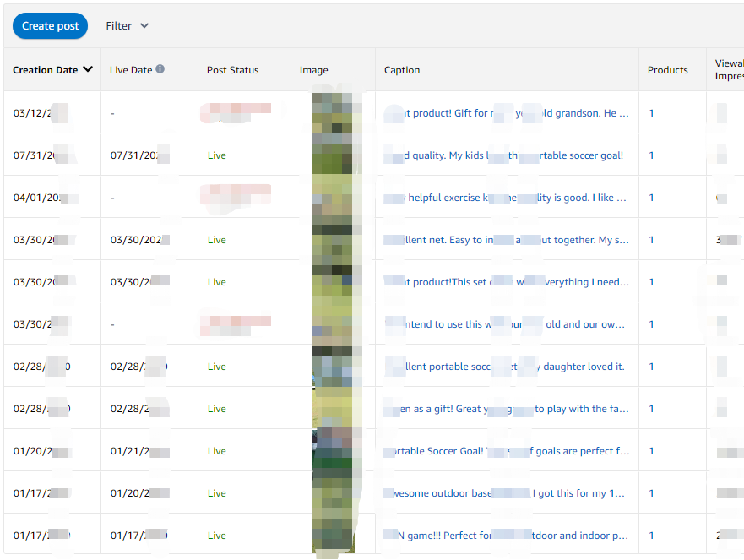The width and height of the screenshot is (744, 560).
Task: Open the 'game!!! Perfect for' caption
Action: (507, 536)
